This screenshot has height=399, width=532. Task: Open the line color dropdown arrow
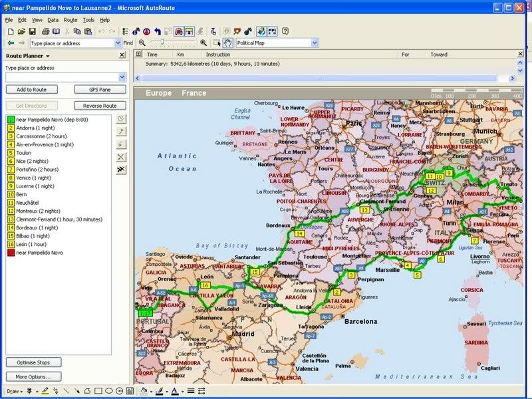[167, 391]
